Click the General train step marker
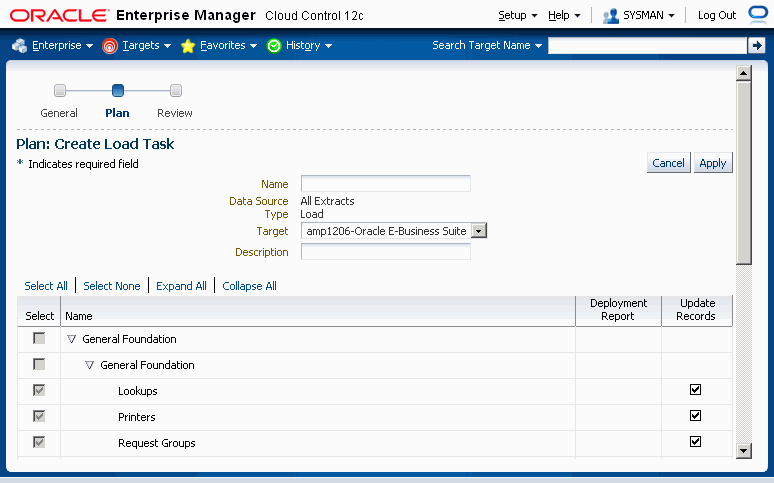774x483 pixels. point(60,90)
